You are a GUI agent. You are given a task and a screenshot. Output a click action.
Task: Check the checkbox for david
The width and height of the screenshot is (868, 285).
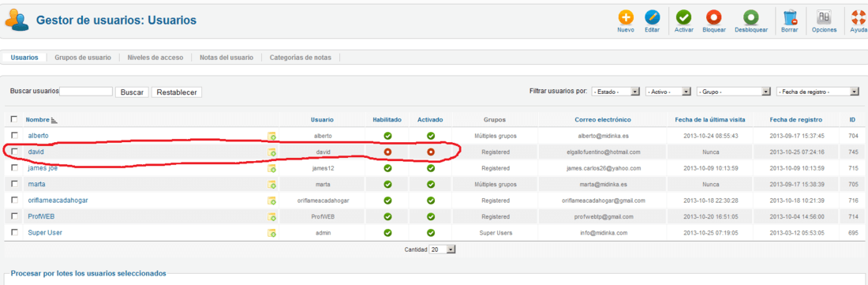[x=14, y=151]
